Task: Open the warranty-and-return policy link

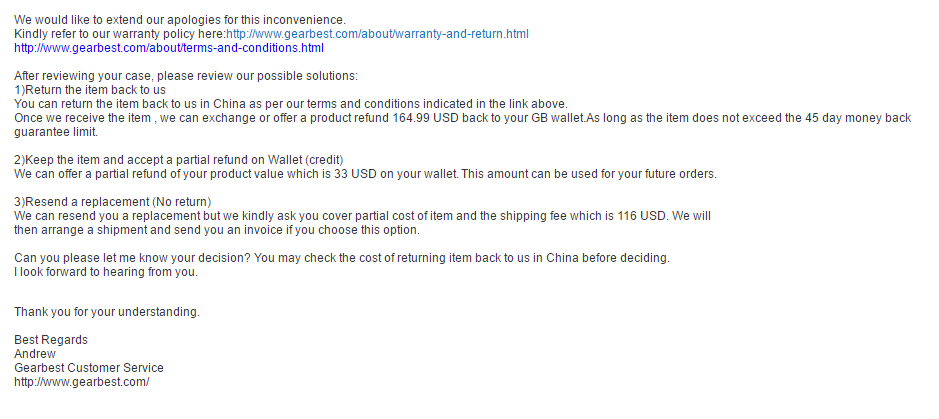Action: (x=377, y=34)
